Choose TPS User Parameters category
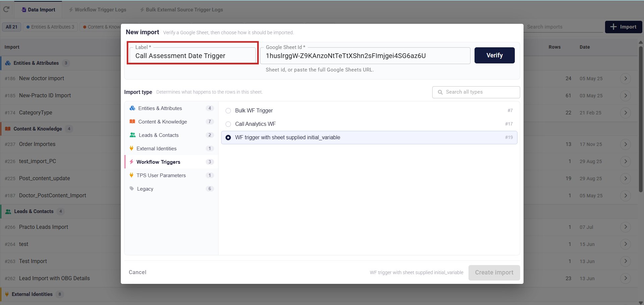644x305 pixels. coord(171,175)
